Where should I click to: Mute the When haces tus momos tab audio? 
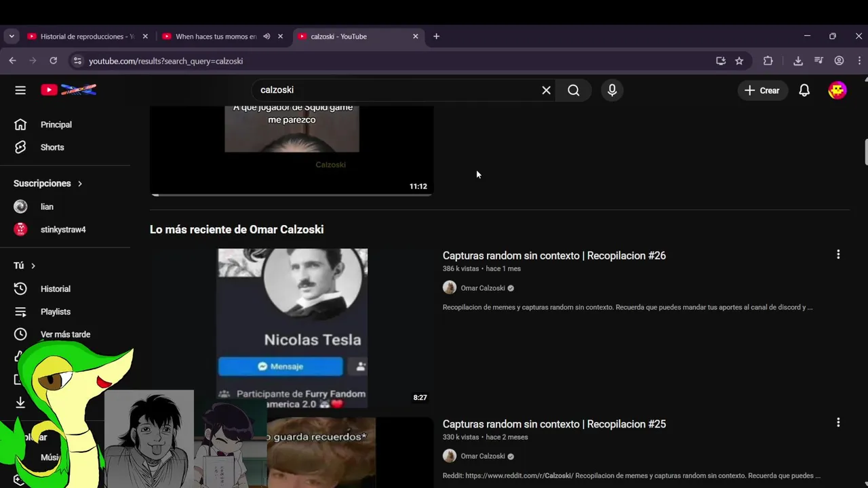click(x=267, y=37)
